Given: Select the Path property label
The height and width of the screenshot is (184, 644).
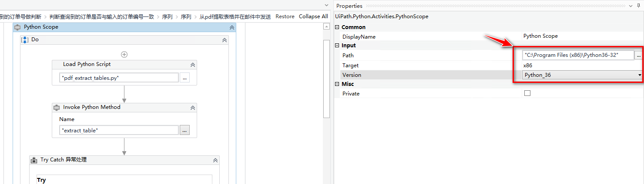Looking at the screenshot, I should pyautogui.click(x=348, y=56).
